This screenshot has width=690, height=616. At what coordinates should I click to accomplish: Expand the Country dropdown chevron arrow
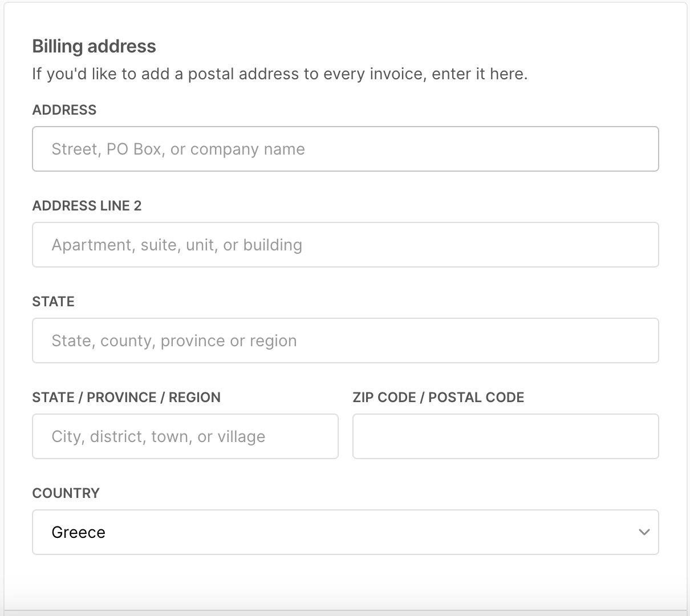644,532
